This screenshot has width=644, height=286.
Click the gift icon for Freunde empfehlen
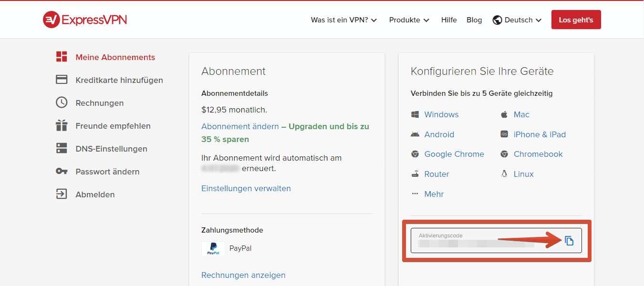coord(62,125)
